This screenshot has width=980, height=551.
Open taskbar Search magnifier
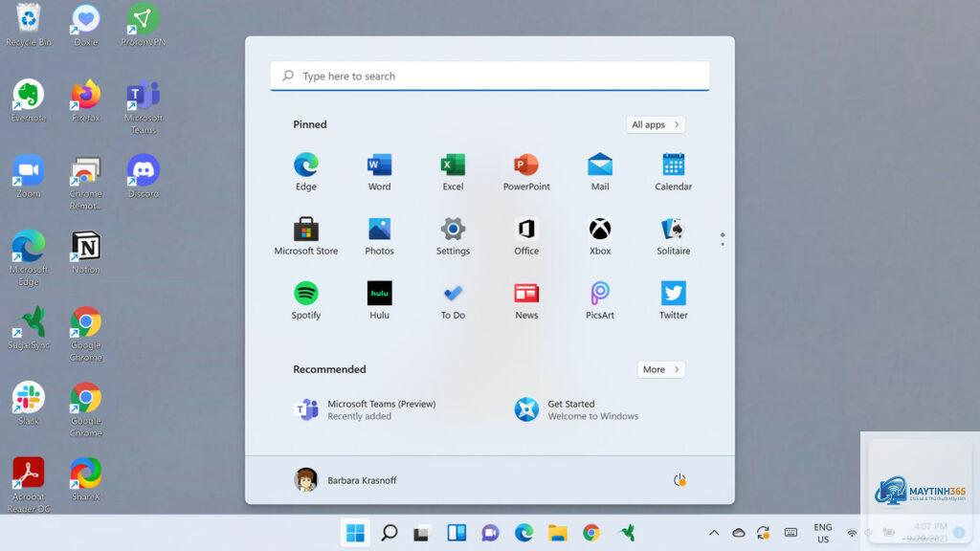coord(389,533)
